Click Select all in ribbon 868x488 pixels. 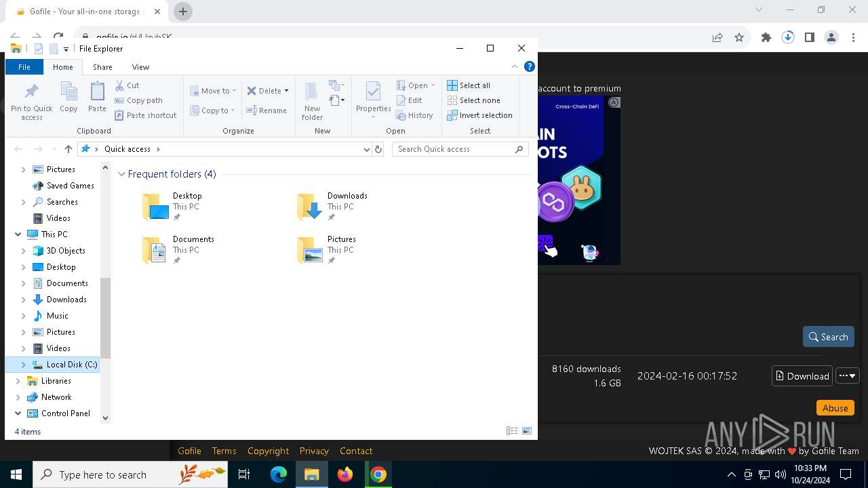pos(469,85)
